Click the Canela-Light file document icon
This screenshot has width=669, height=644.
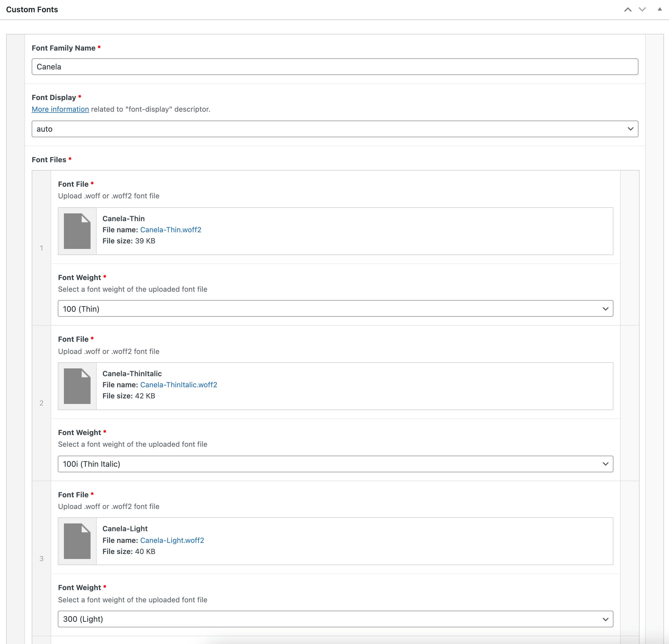tap(77, 541)
